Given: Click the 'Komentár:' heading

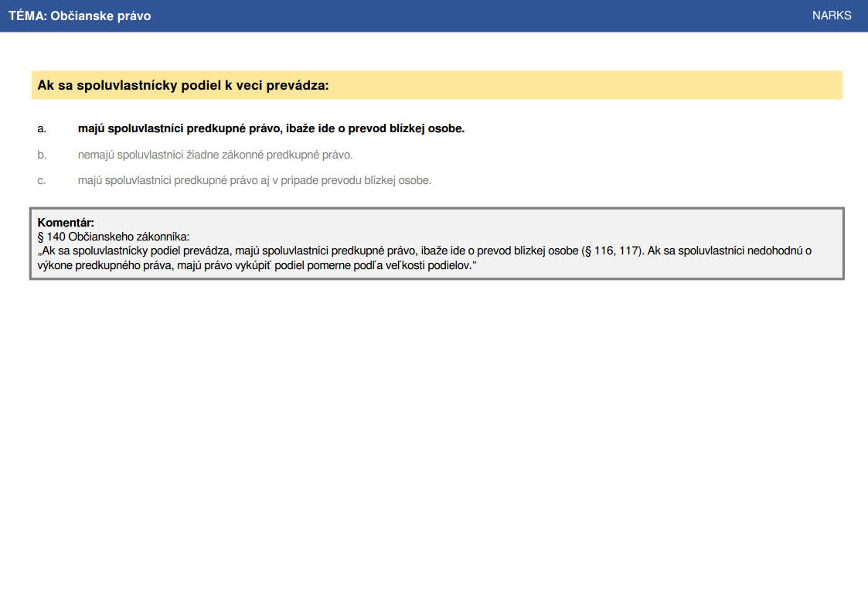Looking at the screenshot, I should (x=66, y=223).
